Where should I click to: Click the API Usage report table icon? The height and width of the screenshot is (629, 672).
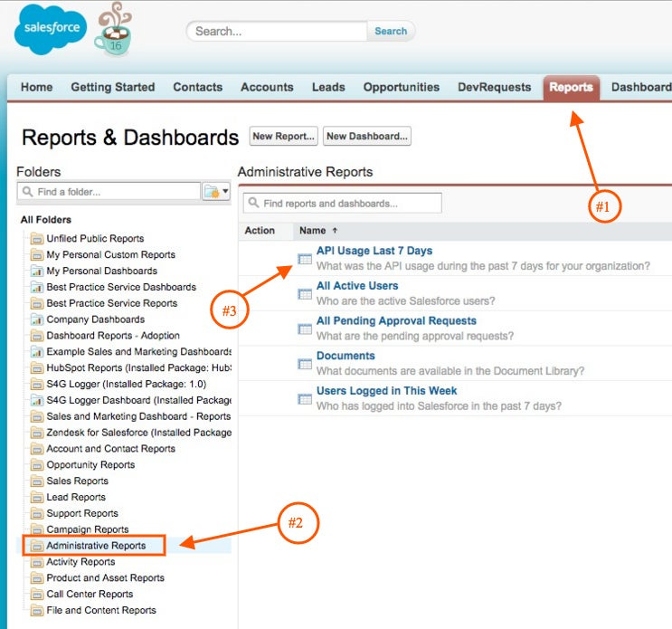305,259
